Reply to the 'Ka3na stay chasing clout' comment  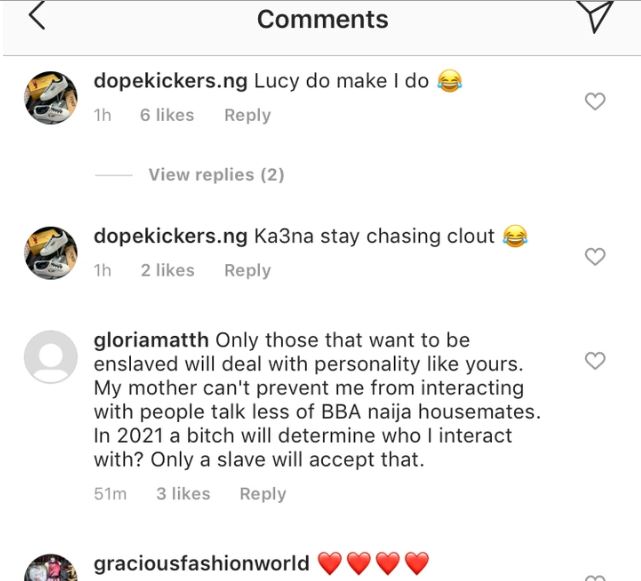(x=247, y=270)
